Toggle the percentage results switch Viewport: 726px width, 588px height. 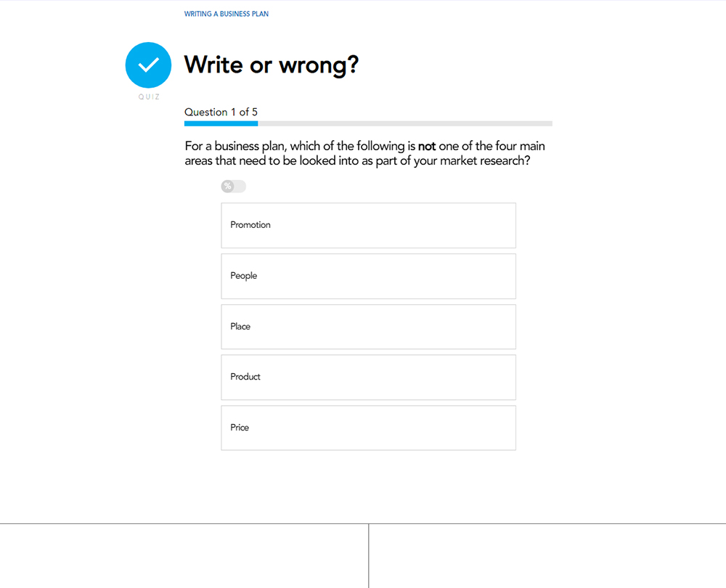[x=234, y=187]
